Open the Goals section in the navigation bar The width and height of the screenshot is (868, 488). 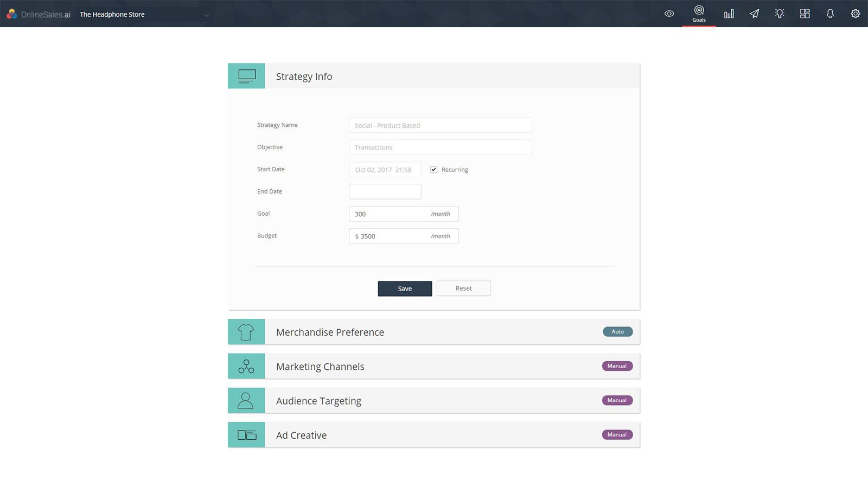coord(699,14)
